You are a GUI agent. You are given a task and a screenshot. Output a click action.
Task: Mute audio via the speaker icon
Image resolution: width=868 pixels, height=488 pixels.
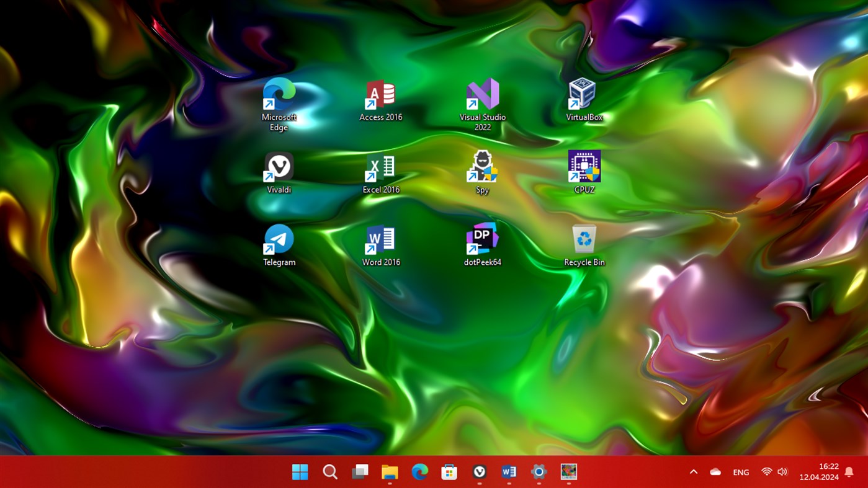point(783,472)
